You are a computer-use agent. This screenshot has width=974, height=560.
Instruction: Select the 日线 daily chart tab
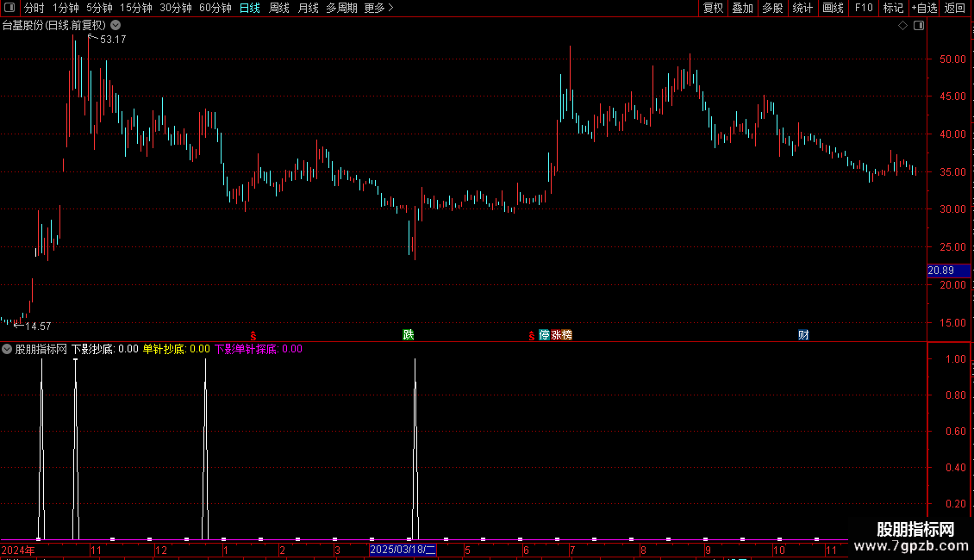[x=250, y=8]
